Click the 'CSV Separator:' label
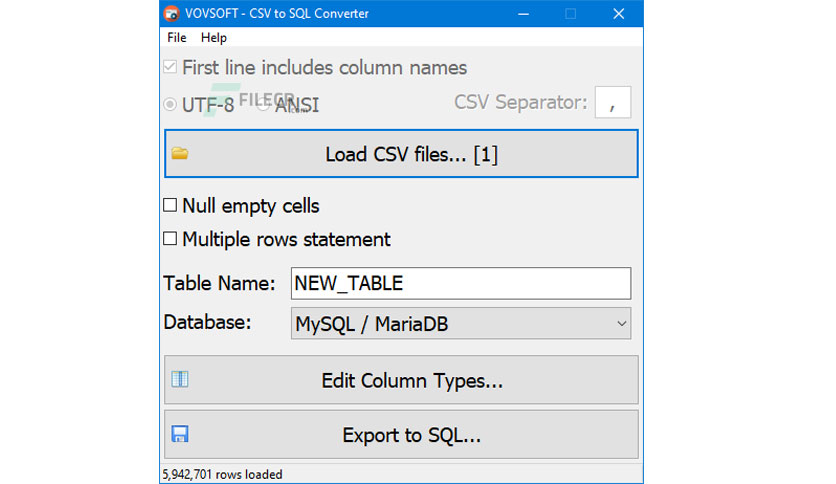The width and height of the screenshot is (836, 484). (520, 102)
